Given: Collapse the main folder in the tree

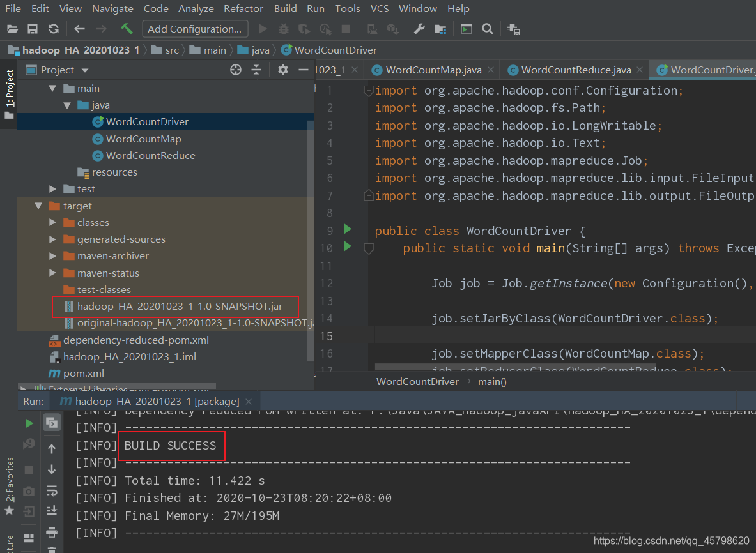Looking at the screenshot, I should pos(52,89).
